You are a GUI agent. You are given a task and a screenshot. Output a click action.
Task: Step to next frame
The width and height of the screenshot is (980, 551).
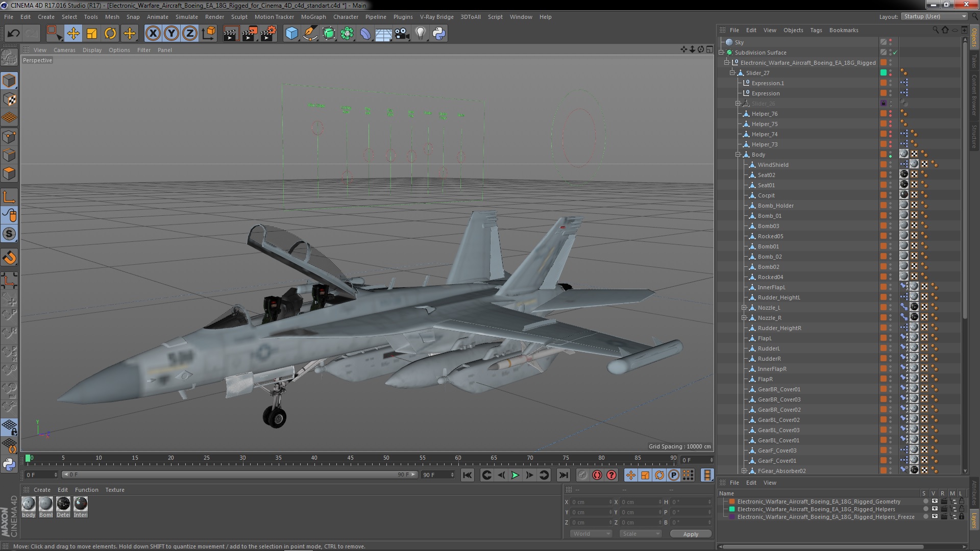[530, 475]
